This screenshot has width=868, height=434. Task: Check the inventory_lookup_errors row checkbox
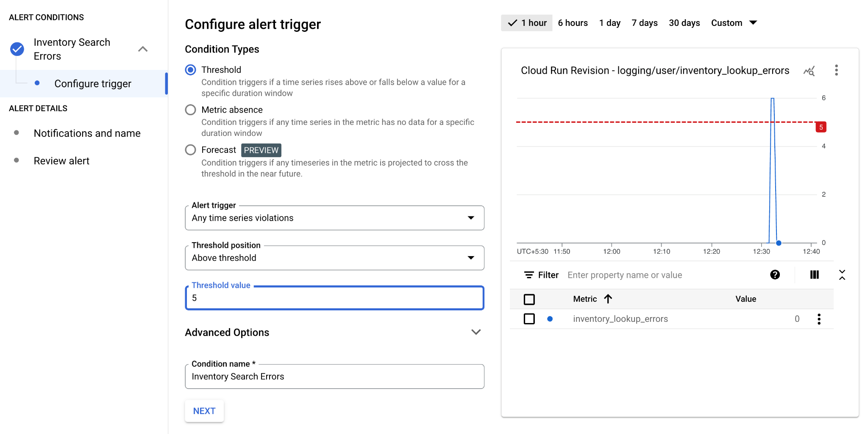[529, 319]
